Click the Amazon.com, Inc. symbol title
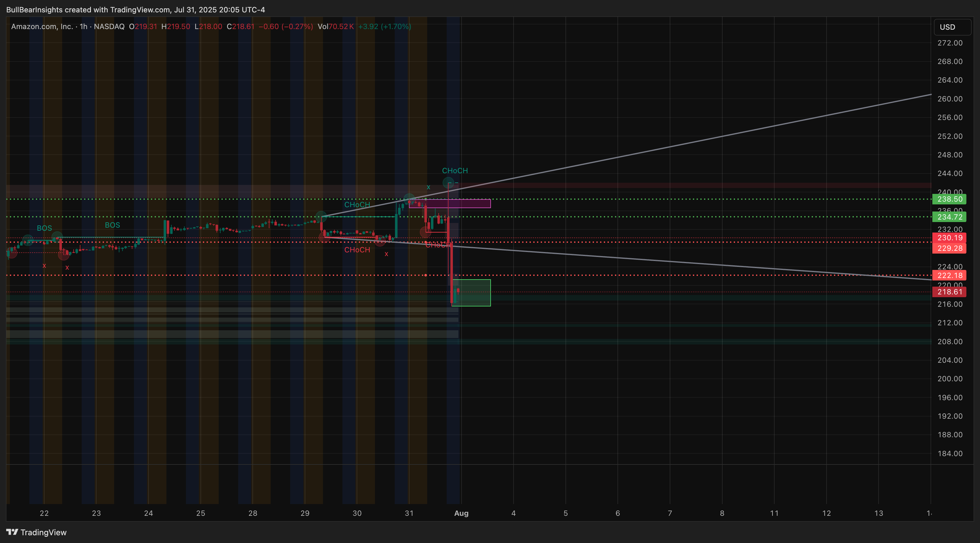 click(42, 27)
